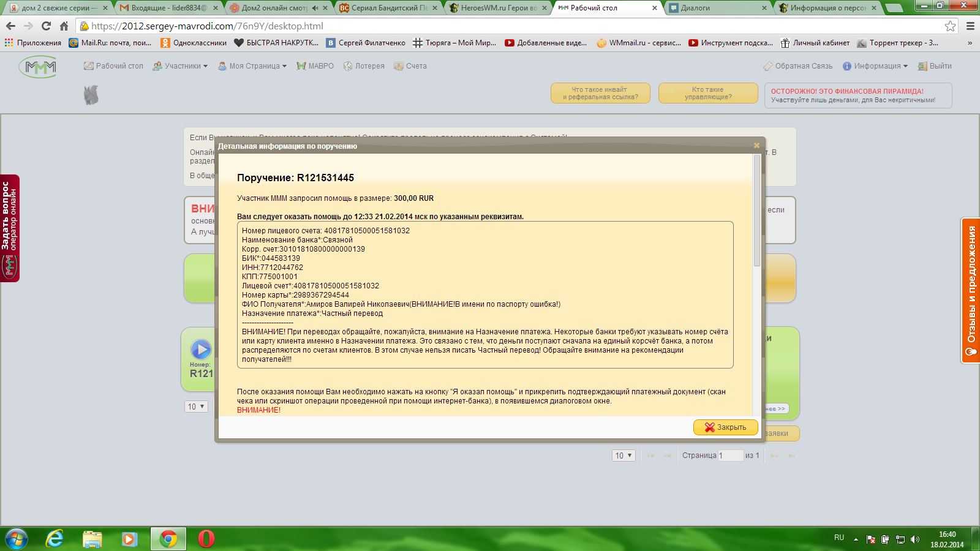
Task: Switch to Дом2 онлайн tab
Action: pyautogui.click(x=279, y=8)
